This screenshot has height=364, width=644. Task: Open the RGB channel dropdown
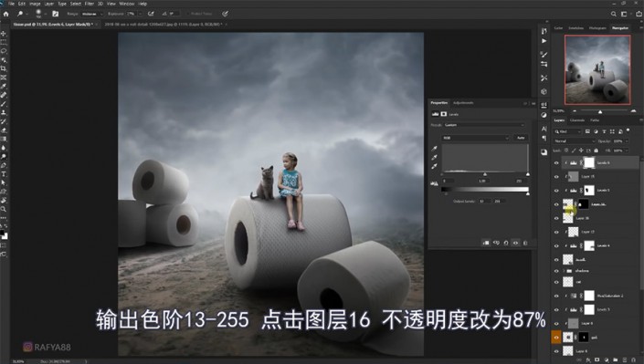(x=476, y=138)
